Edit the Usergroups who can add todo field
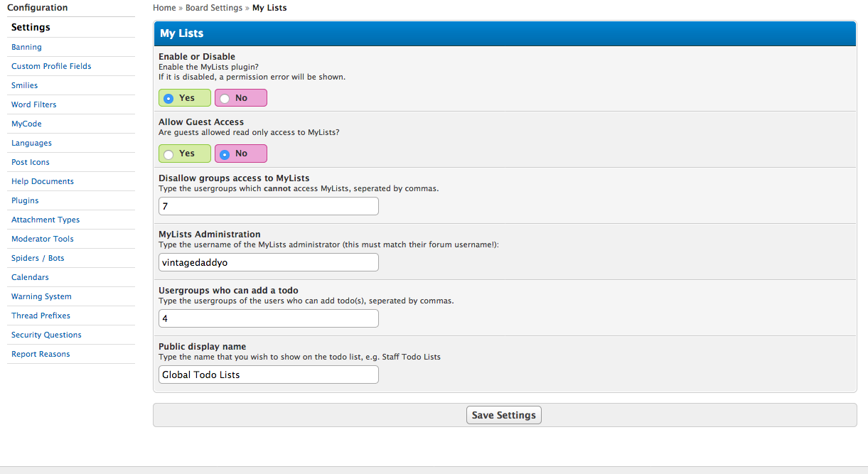 point(268,318)
